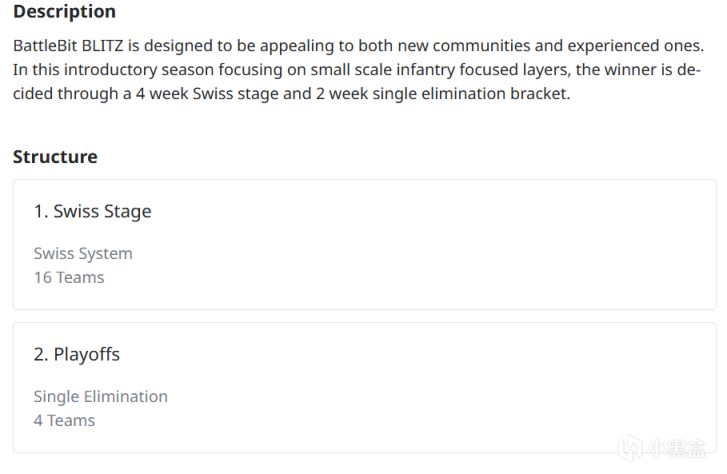This screenshot has width=727, height=474.
Task: Click '4 week Swiss stage' in the description
Action: click(207, 94)
